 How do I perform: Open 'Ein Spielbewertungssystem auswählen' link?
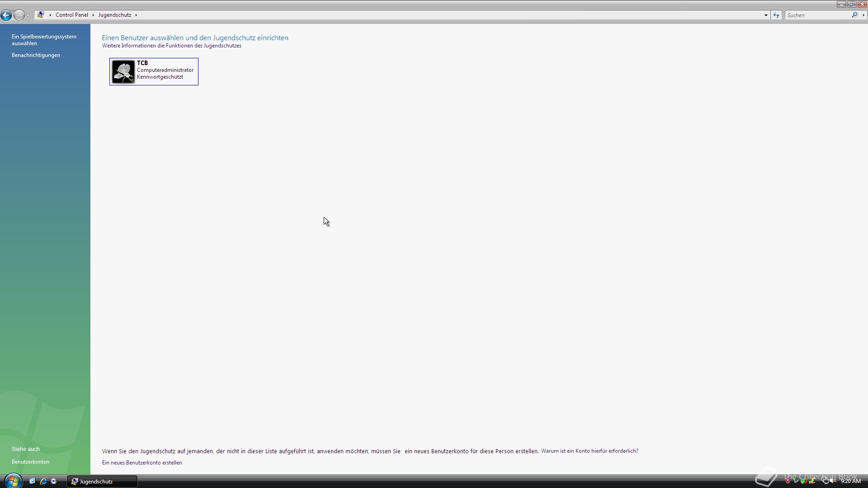point(44,40)
